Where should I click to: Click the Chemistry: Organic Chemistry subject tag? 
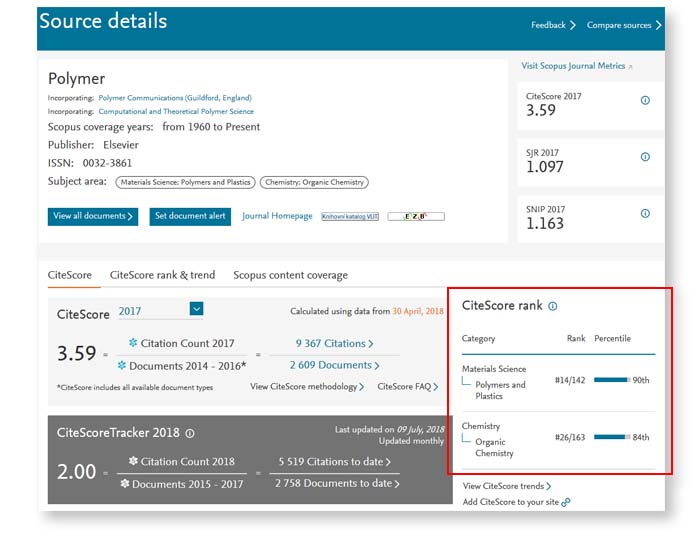[314, 182]
